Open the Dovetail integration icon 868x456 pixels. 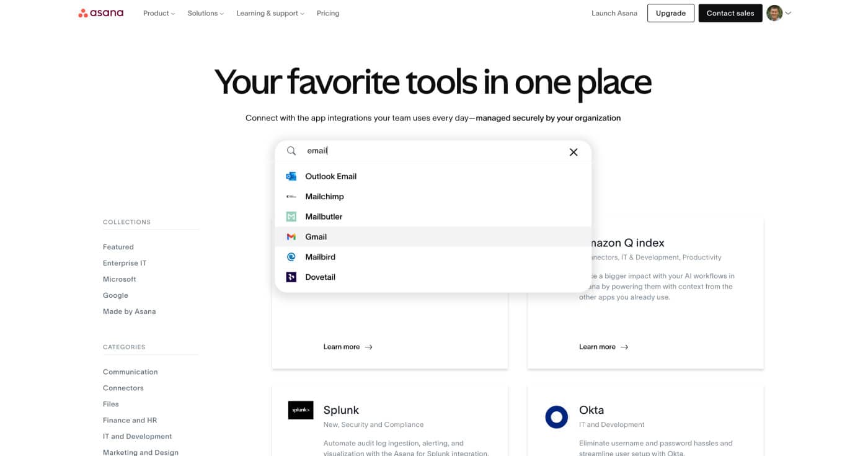tap(291, 277)
